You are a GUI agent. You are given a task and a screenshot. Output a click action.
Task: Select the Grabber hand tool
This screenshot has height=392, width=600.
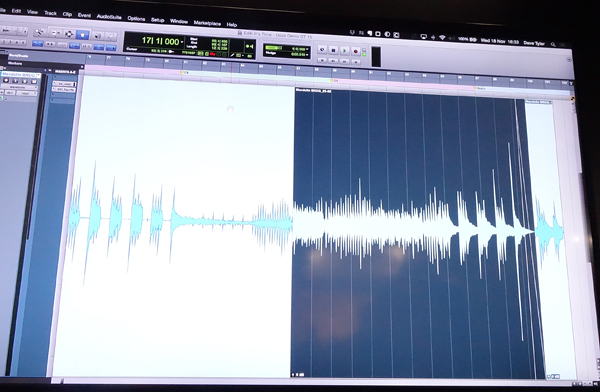coord(82,34)
